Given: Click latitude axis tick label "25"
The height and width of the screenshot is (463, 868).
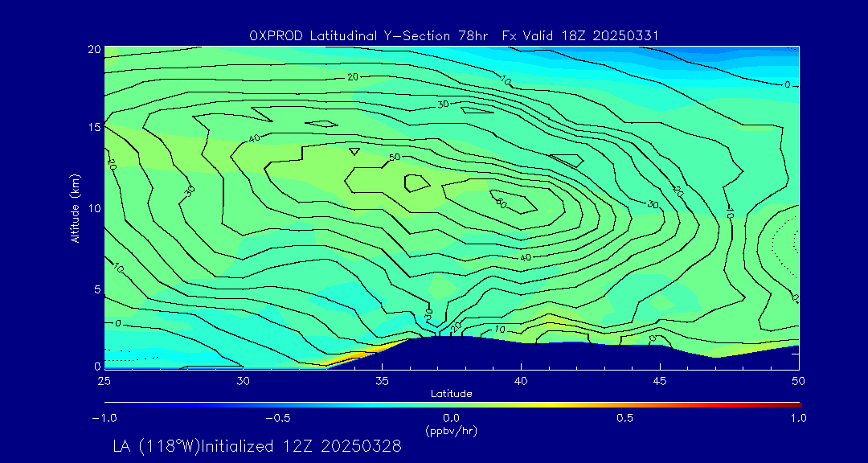Looking at the screenshot, I should [x=104, y=381].
